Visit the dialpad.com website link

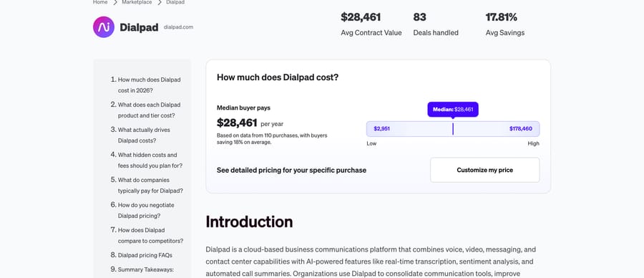[178, 27]
